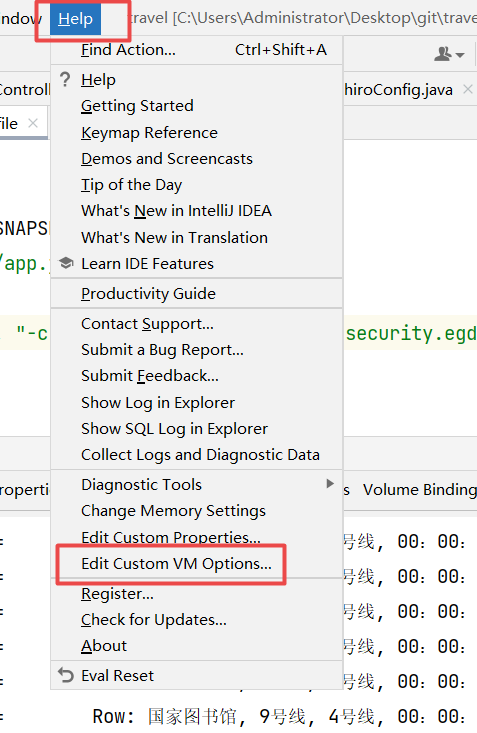Click the question mark Help icon

pos(65,79)
